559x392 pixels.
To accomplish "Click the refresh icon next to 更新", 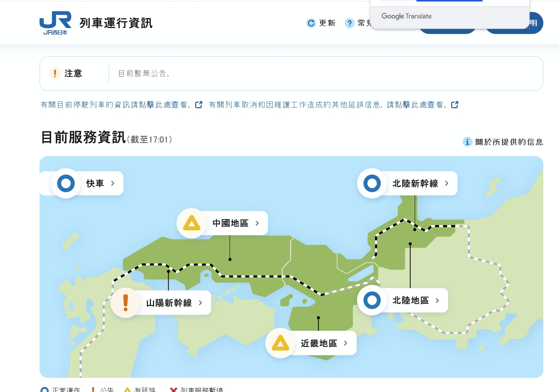I will pyautogui.click(x=311, y=23).
